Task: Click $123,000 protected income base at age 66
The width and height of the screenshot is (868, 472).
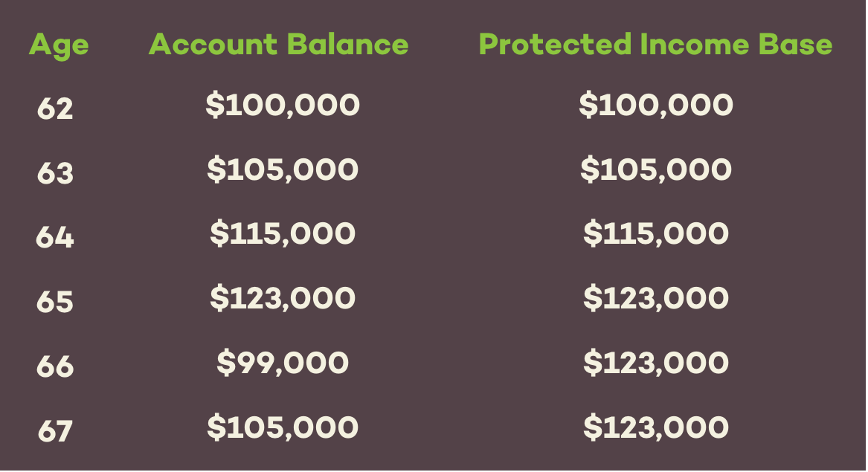Action: (x=656, y=363)
